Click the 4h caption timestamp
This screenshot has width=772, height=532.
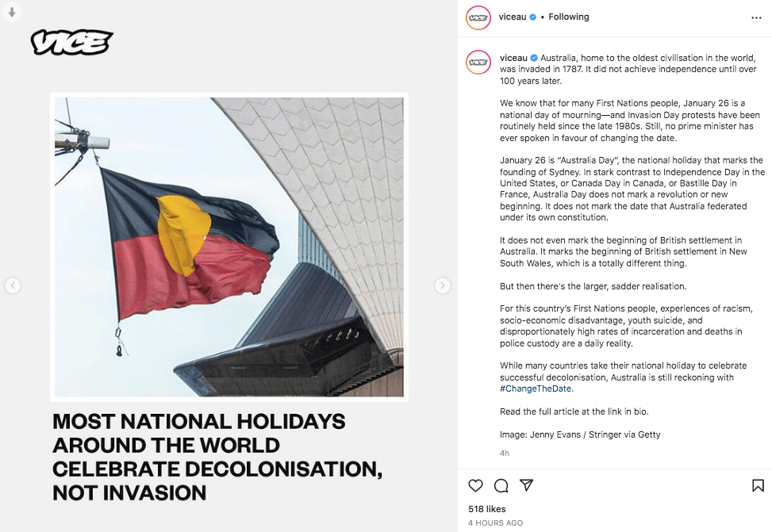505,454
